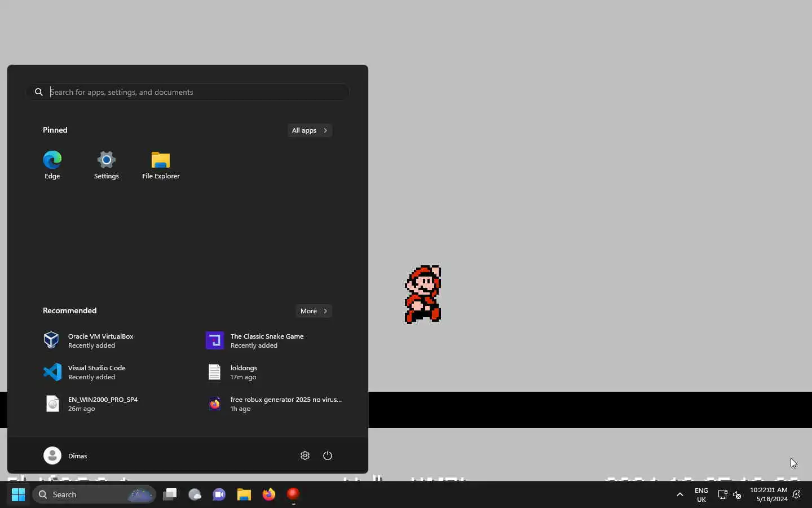The image size is (812, 508).
Task: Open the notifications bell icon
Action: pos(797,494)
